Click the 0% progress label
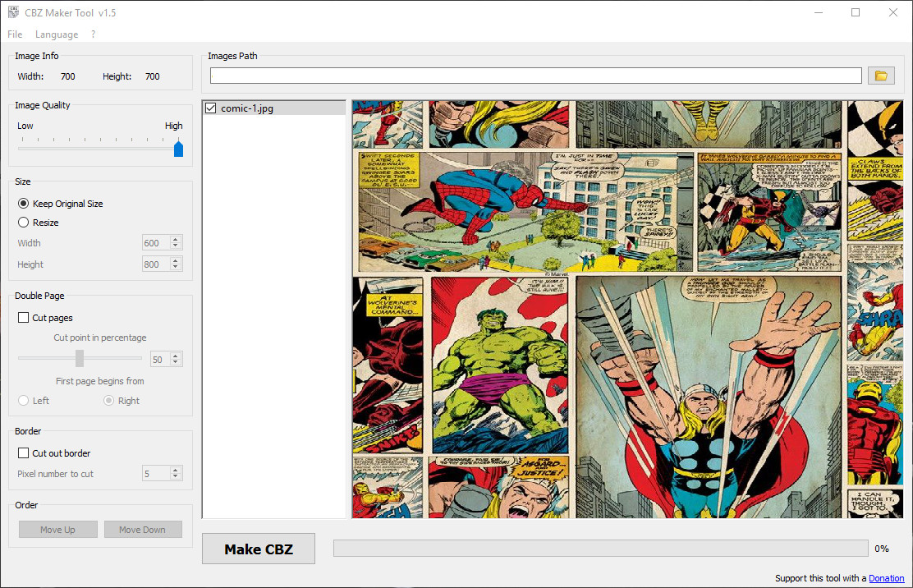The image size is (913, 588). point(882,549)
